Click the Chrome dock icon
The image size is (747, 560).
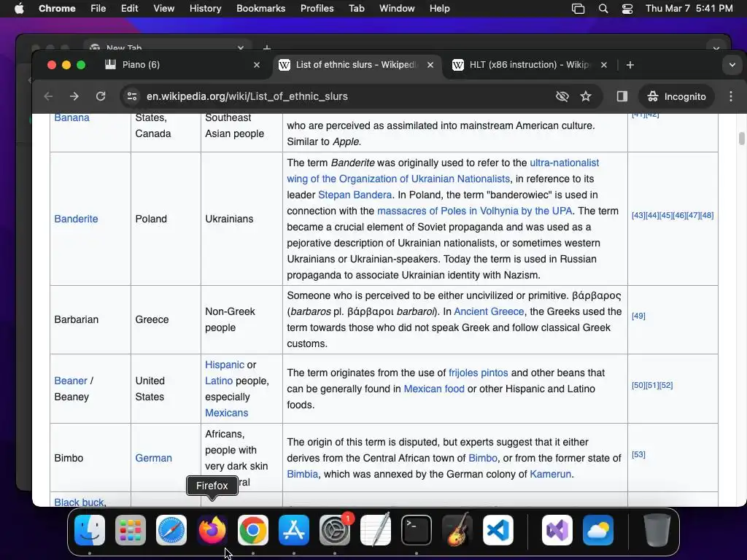253,530
